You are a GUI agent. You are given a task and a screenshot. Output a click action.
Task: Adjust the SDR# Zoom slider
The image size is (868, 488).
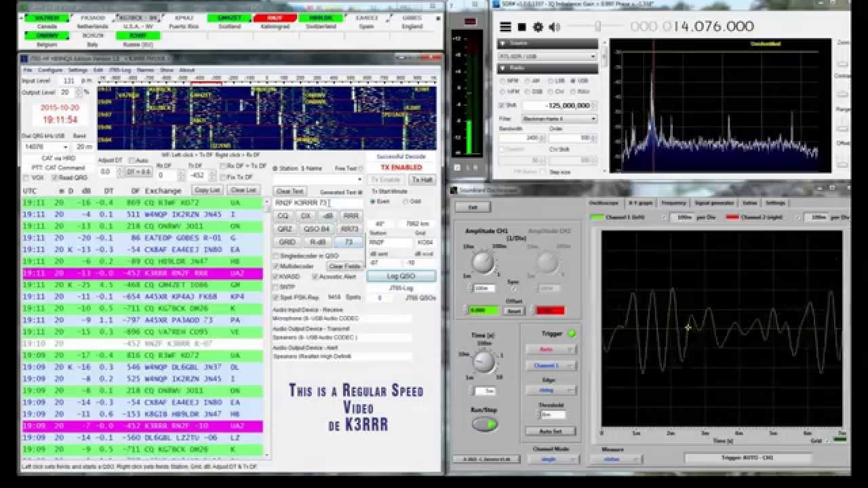coord(843,62)
